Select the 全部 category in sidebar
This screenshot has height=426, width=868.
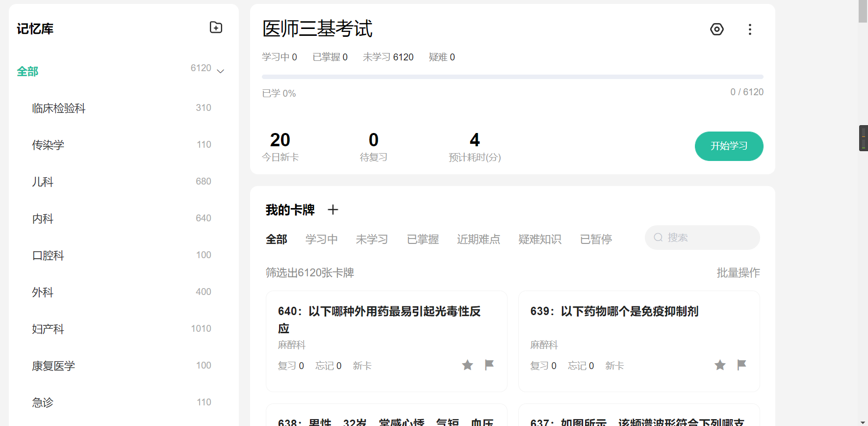point(27,72)
